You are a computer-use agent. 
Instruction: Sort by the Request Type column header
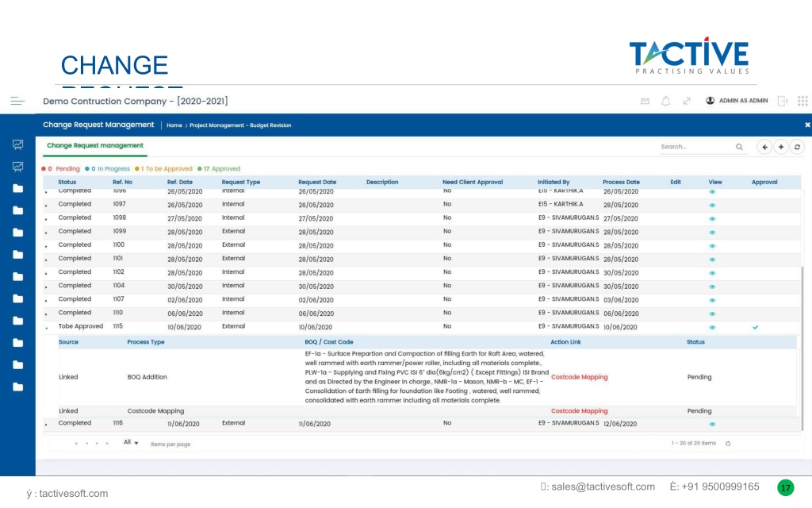click(x=241, y=183)
